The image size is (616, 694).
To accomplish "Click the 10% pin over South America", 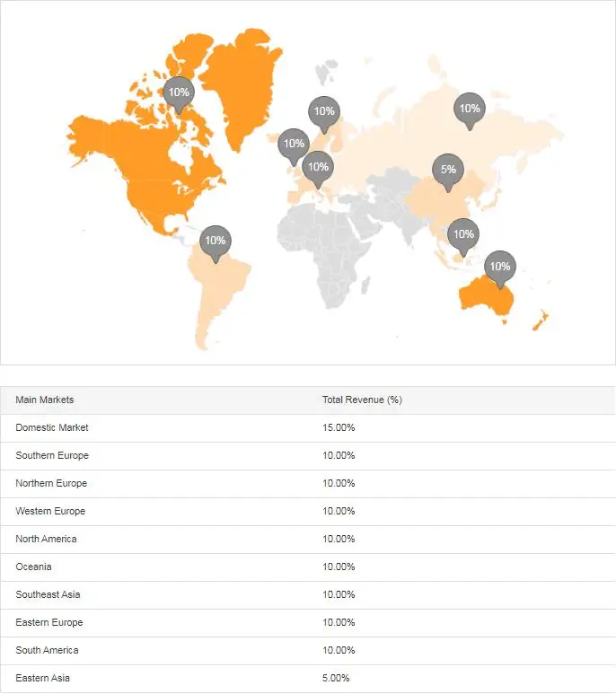I will point(215,241).
